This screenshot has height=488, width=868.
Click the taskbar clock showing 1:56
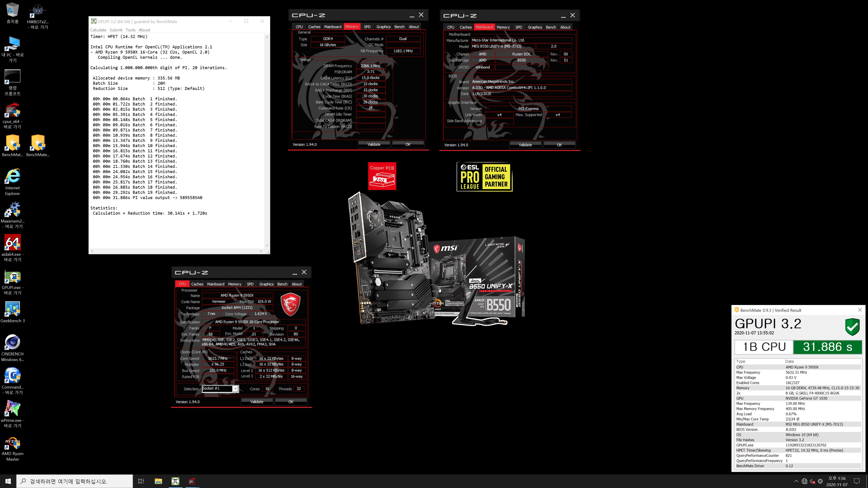point(837,481)
